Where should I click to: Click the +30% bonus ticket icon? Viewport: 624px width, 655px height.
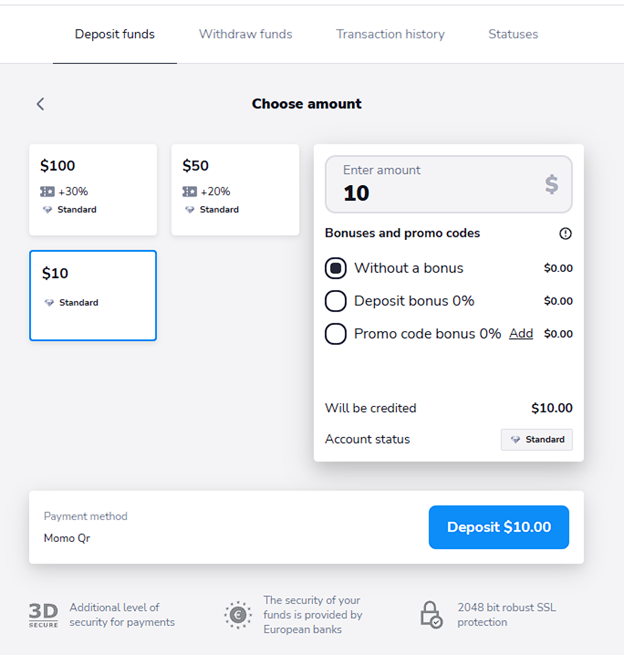(47, 192)
